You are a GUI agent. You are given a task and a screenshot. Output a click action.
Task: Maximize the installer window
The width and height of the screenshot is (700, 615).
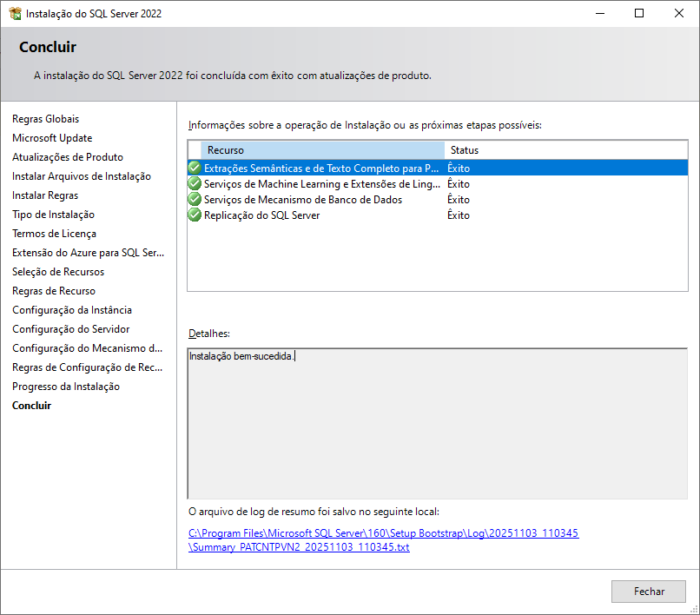pos(639,13)
